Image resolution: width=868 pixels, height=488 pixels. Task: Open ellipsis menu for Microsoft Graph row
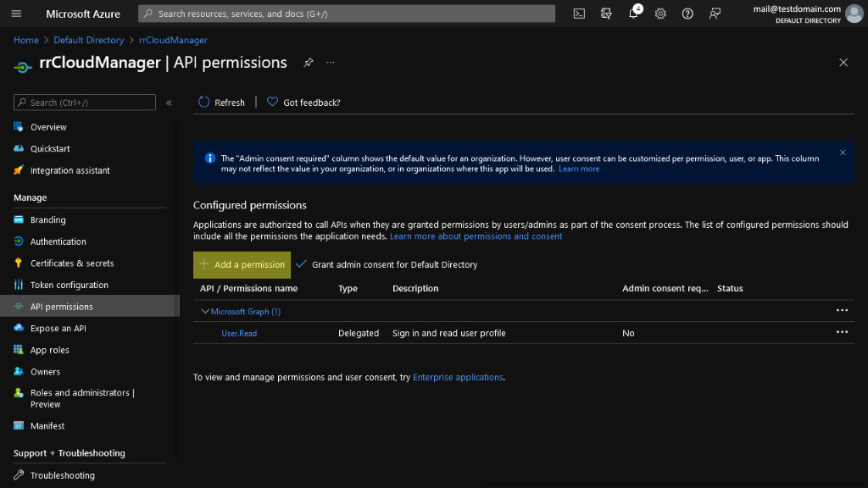tap(842, 310)
